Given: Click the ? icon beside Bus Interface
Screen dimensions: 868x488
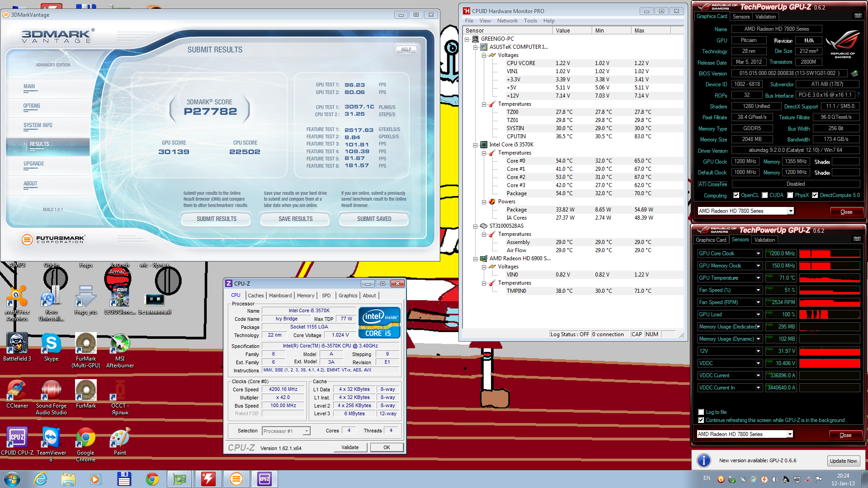Looking at the screenshot, I should pos(858,95).
